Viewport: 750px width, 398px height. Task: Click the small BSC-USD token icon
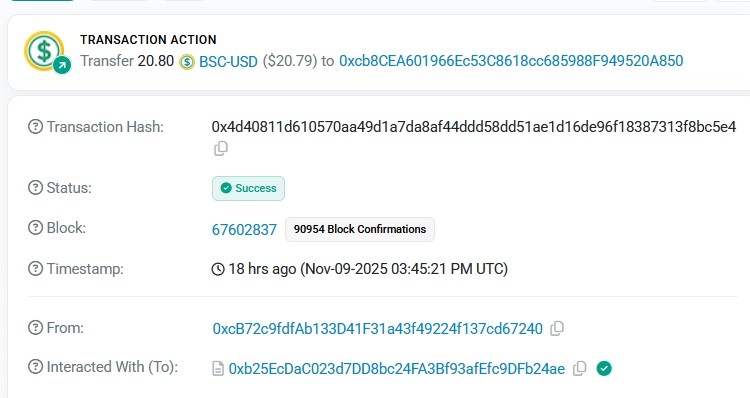point(187,62)
